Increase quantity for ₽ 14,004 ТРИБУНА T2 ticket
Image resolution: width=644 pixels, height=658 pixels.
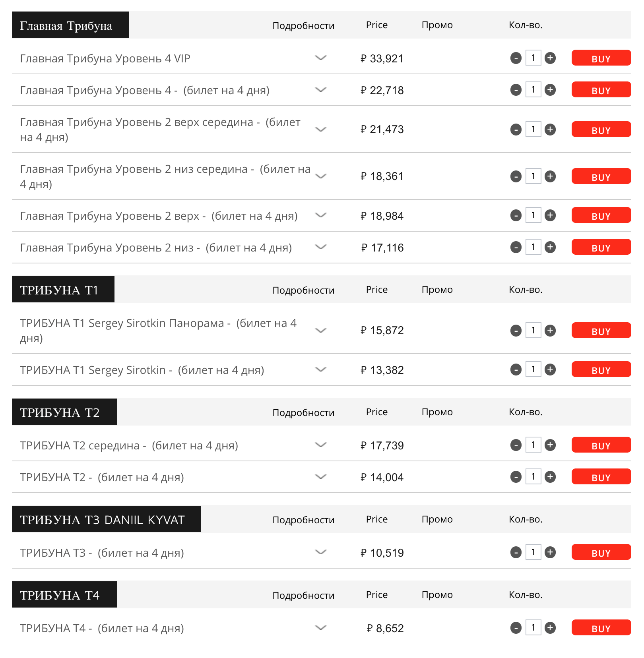550,476
